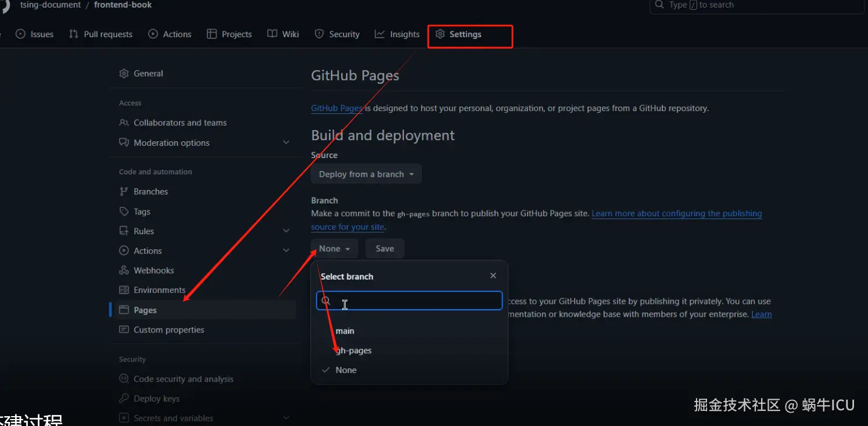Click the people icon for Collaborators and teams

click(x=124, y=123)
